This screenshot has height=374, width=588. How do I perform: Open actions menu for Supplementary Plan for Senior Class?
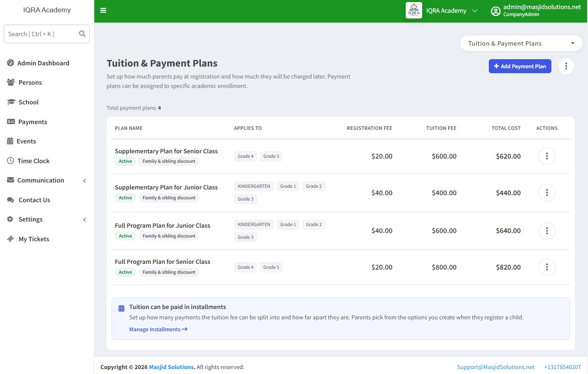[547, 156]
